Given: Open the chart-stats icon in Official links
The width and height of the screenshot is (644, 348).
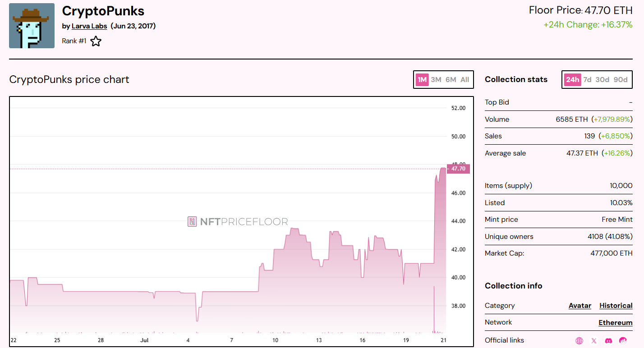Looking at the screenshot, I should (623, 341).
